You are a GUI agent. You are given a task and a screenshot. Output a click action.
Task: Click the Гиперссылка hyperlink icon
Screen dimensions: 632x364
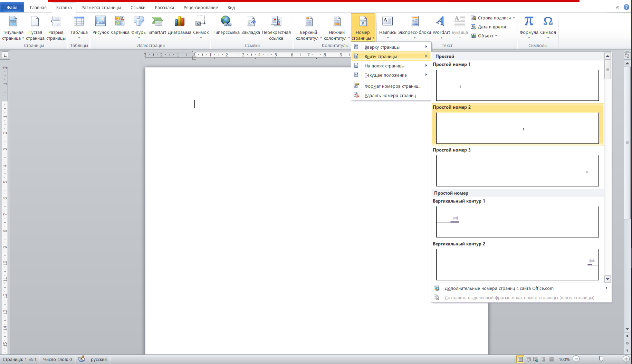tap(226, 26)
